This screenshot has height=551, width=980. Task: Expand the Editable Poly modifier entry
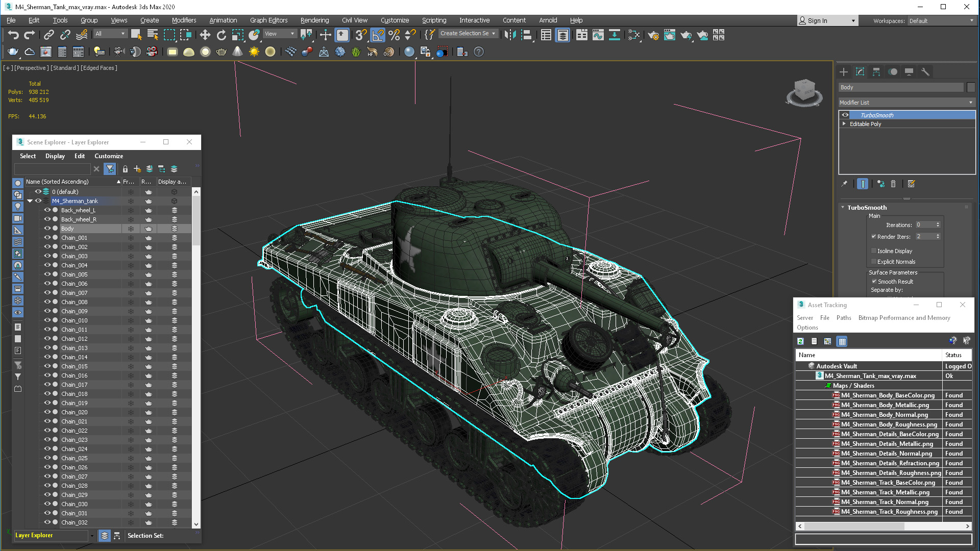[x=844, y=124]
